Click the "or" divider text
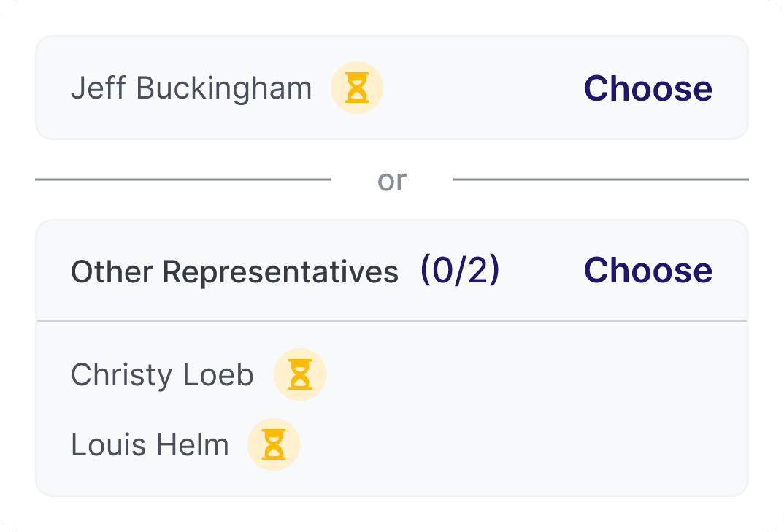Image resolution: width=784 pixels, height=532 pixels. point(392,180)
